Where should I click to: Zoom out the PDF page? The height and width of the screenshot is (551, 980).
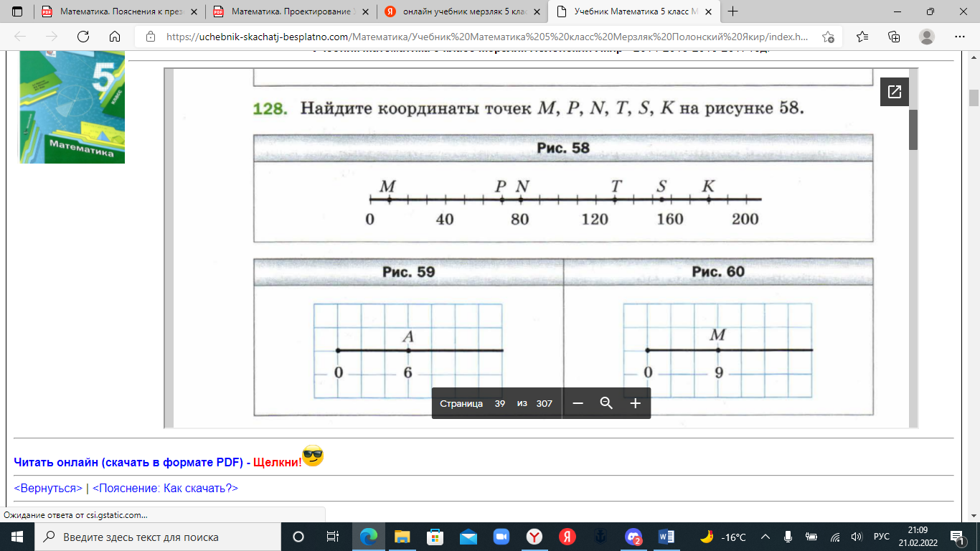pos(578,403)
